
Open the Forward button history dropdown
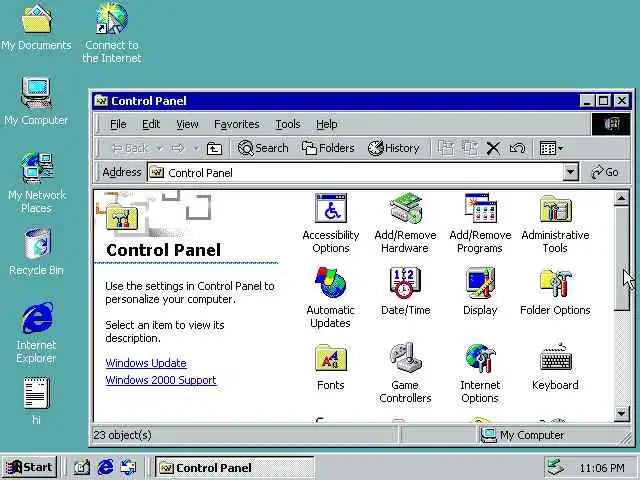(196, 149)
